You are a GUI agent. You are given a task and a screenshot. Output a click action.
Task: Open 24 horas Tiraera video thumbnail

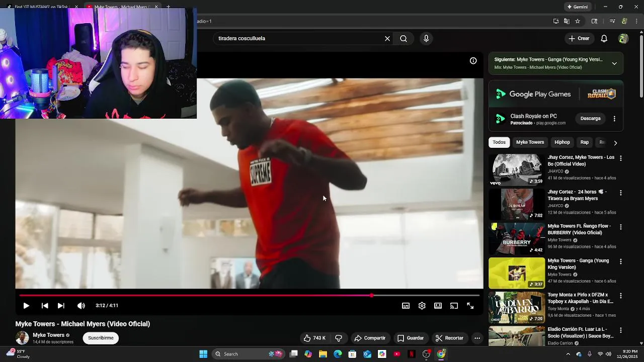pos(516,204)
